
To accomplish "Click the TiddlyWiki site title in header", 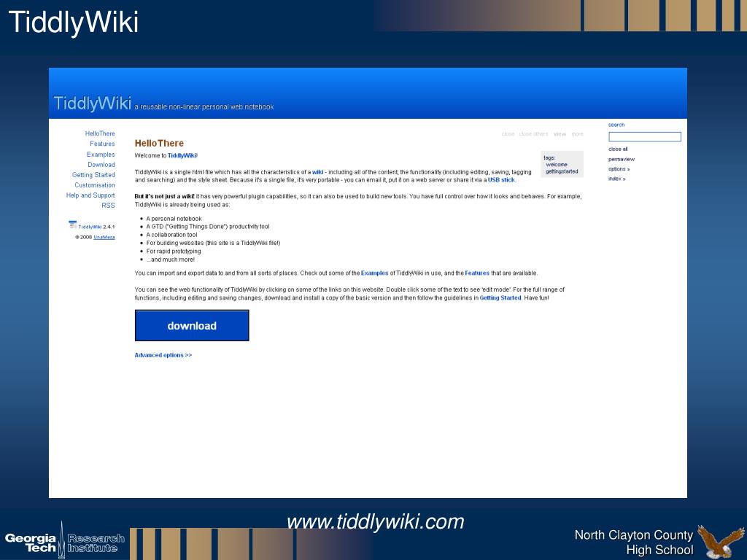I will pyautogui.click(x=93, y=103).
